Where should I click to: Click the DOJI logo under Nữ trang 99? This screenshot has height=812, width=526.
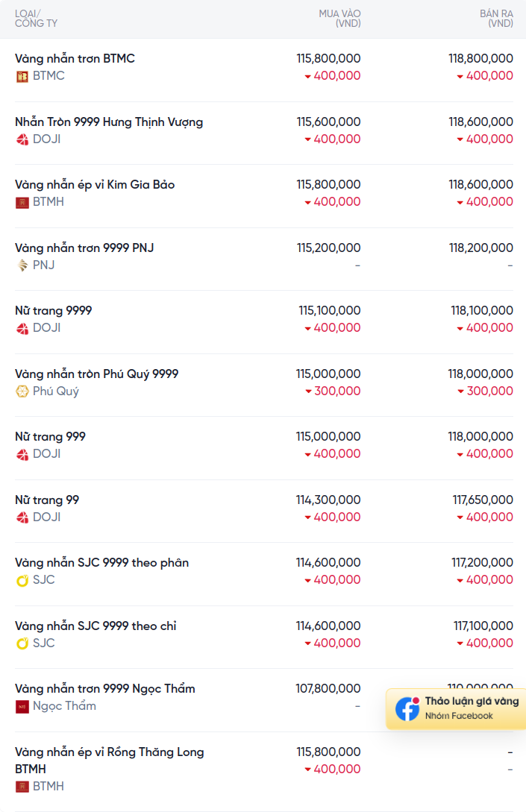click(x=22, y=517)
